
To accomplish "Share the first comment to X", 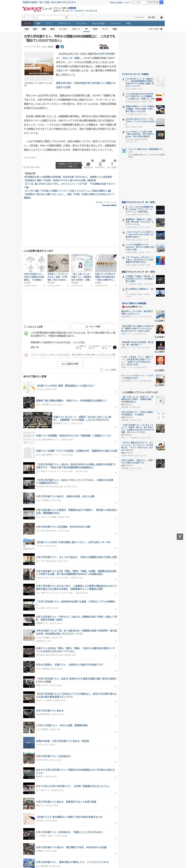I will point(114,347).
